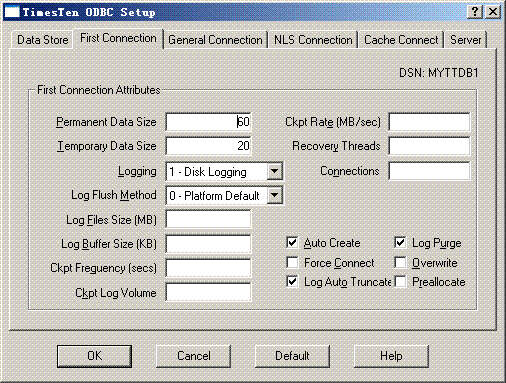Toggle Log Auto Truncate checkbox
Viewport: 506px width, 383px height.
pyautogui.click(x=292, y=282)
